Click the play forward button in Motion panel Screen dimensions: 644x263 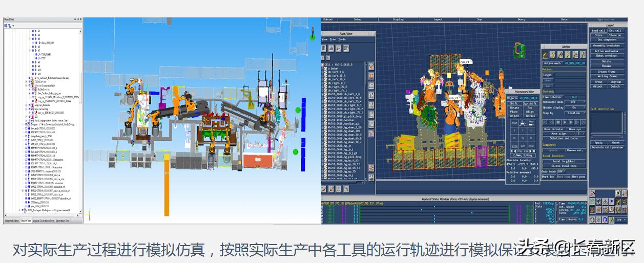tap(564, 123)
